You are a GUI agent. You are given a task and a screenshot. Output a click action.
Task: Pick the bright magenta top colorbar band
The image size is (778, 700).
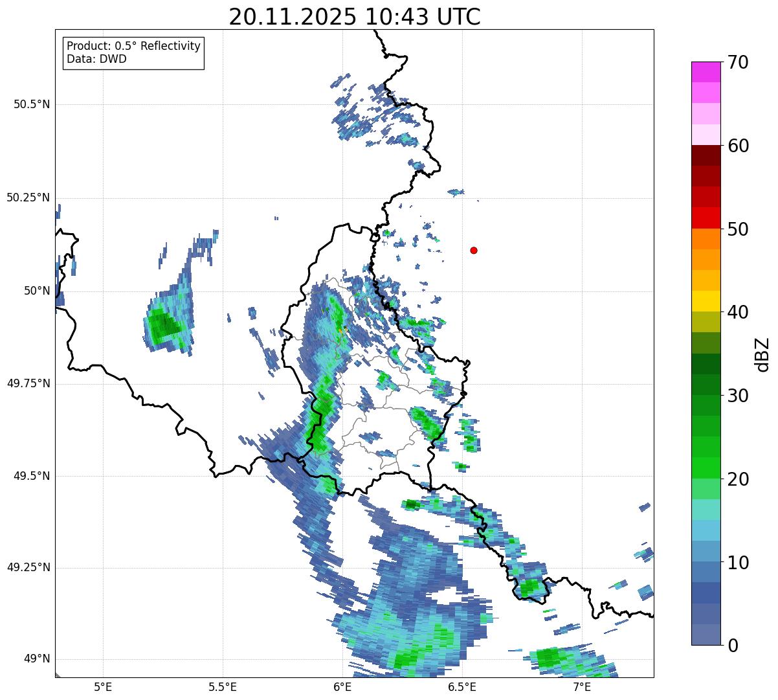click(x=706, y=72)
